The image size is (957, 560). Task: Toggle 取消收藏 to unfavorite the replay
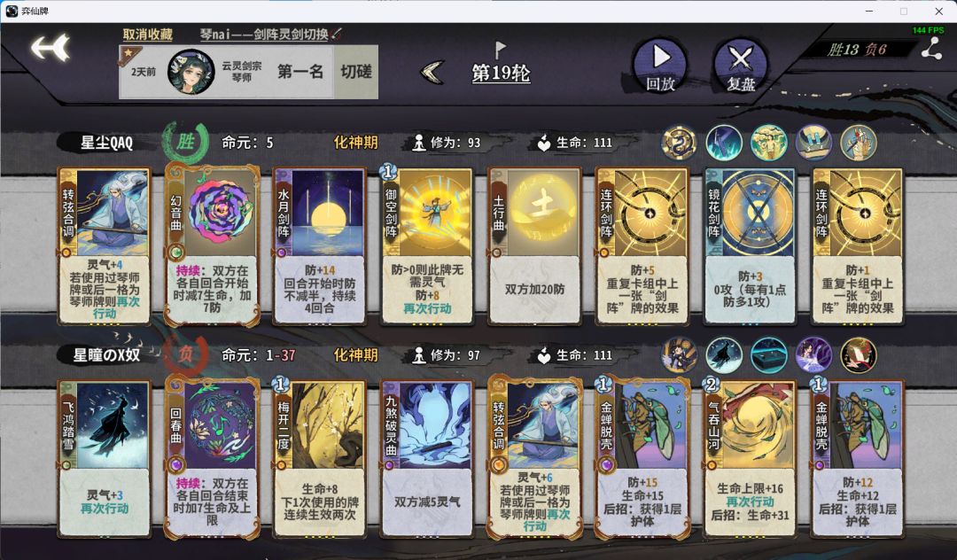click(x=148, y=35)
